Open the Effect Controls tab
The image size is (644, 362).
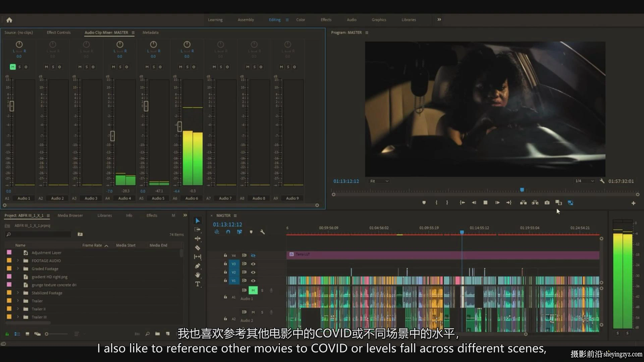(x=59, y=33)
